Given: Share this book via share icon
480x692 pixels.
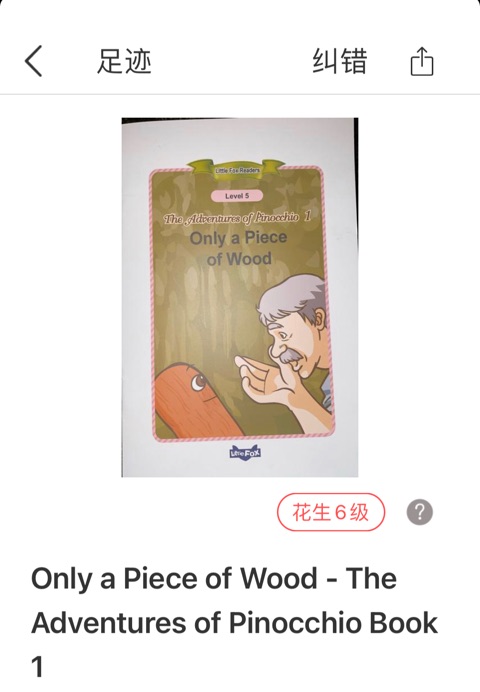Looking at the screenshot, I should click(422, 61).
